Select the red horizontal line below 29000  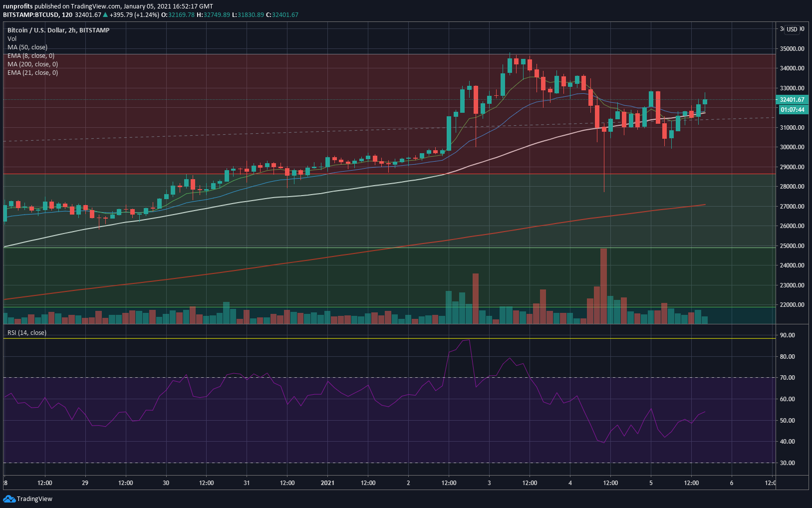(x=349, y=174)
